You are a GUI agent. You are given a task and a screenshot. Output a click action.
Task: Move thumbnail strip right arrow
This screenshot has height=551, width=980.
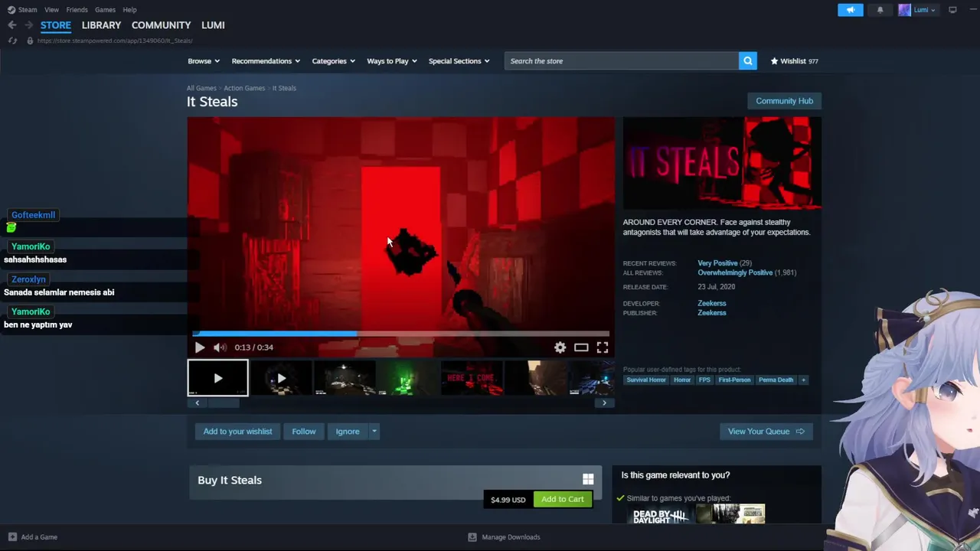(604, 403)
